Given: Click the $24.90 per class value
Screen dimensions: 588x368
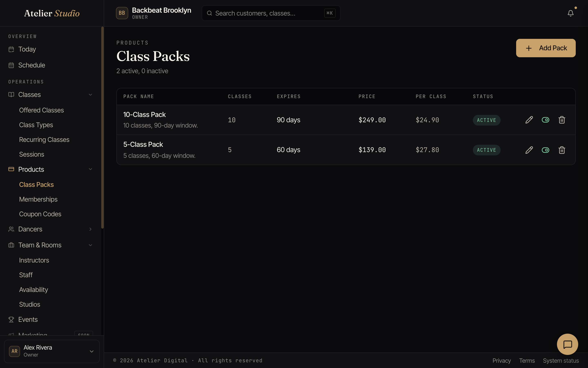Looking at the screenshot, I should tap(427, 120).
